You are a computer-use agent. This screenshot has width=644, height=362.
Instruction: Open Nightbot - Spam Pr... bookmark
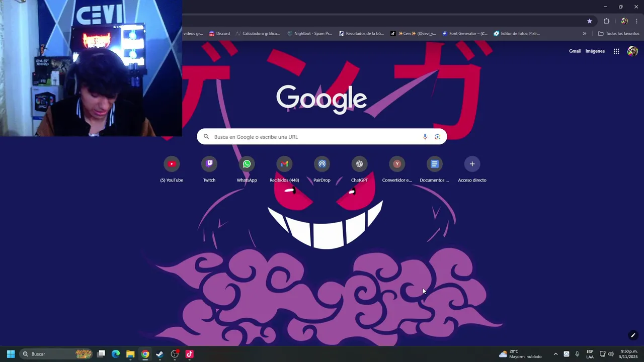(310, 34)
